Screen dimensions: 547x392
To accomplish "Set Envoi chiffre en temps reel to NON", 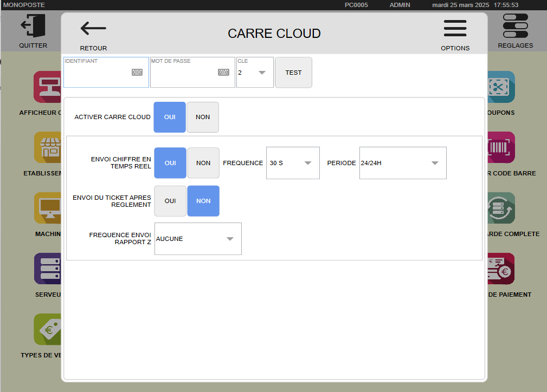I will pyautogui.click(x=203, y=163).
